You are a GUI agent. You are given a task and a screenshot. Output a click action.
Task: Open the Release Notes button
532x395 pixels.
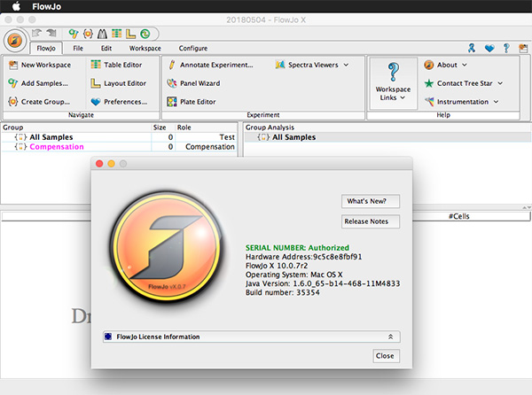[371, 221]
